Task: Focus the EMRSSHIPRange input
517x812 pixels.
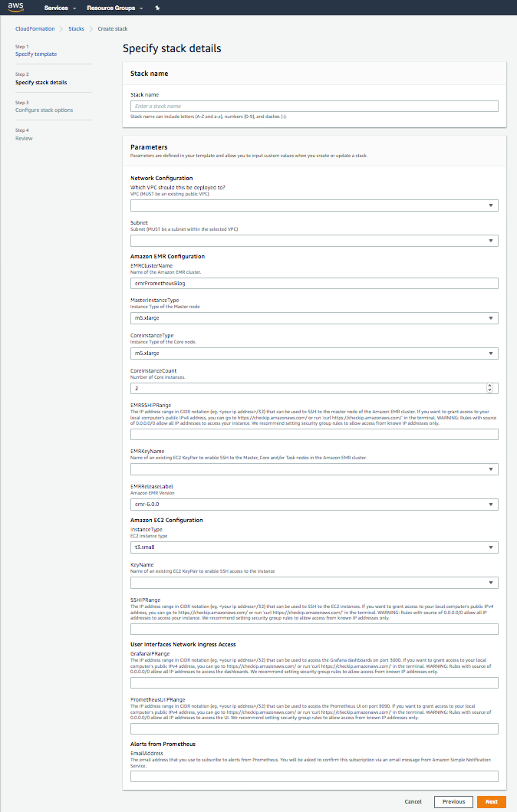Action: coord(314,434)
